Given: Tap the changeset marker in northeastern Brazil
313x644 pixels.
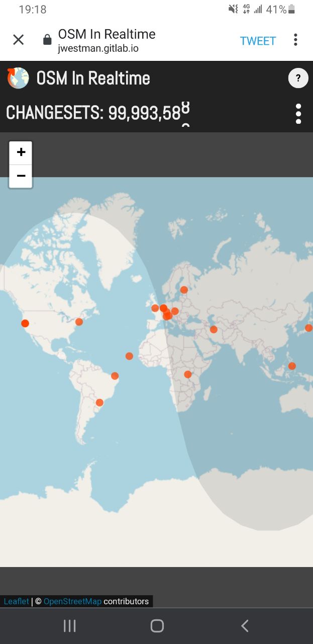Looking at the screenshot, I should pos(115,376).
